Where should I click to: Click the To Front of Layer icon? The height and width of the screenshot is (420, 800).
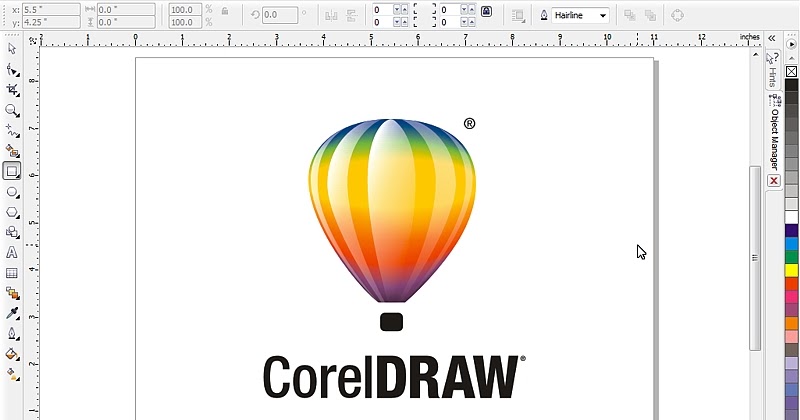click(630, 15)
